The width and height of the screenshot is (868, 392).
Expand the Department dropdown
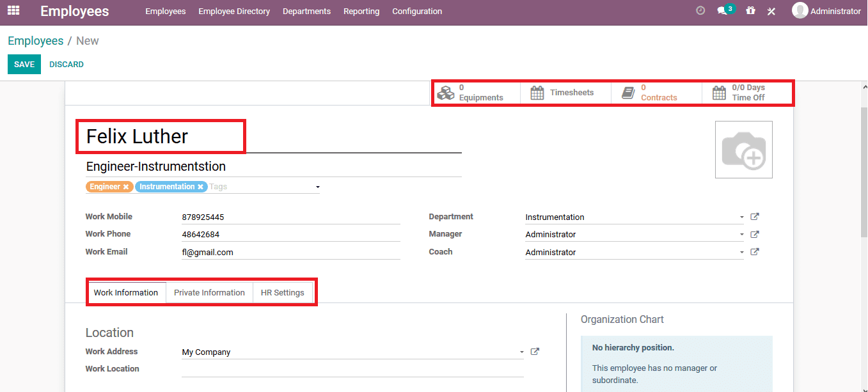coord(742,217)
